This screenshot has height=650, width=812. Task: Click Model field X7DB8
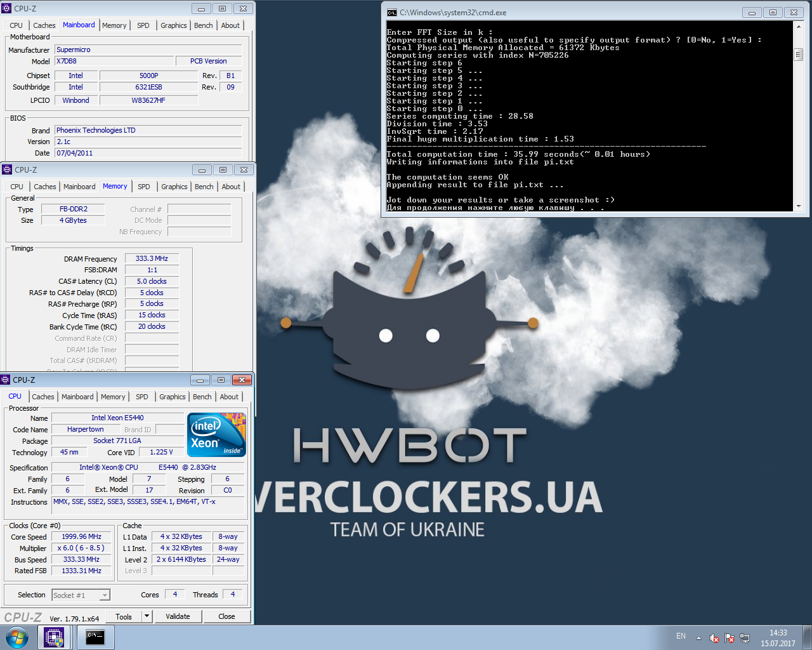114,61
